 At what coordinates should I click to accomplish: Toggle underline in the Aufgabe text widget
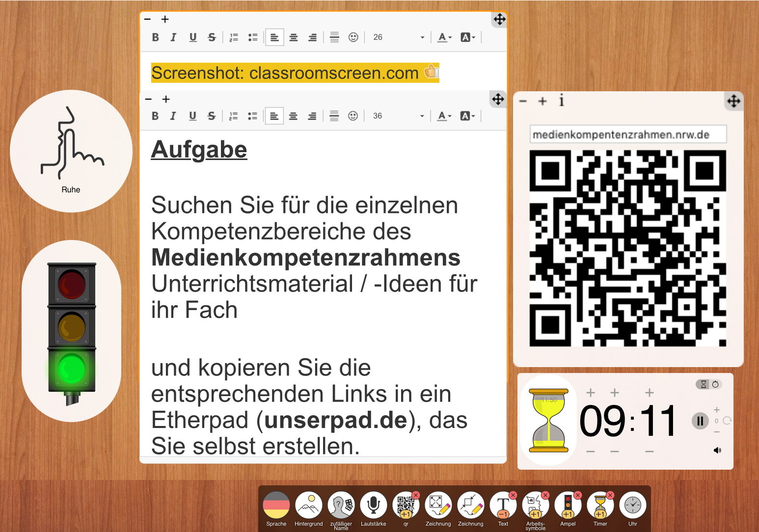(x=192, y=116)
